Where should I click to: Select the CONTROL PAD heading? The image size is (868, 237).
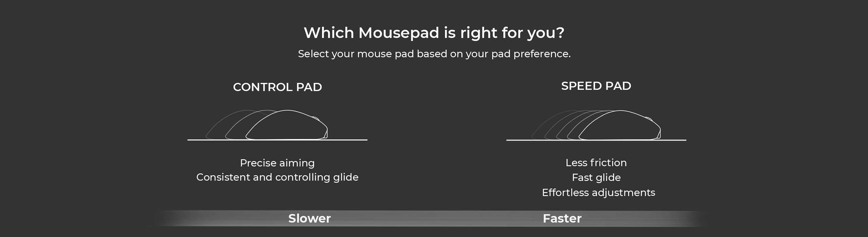pyautogui.click(x=277, y=87)
